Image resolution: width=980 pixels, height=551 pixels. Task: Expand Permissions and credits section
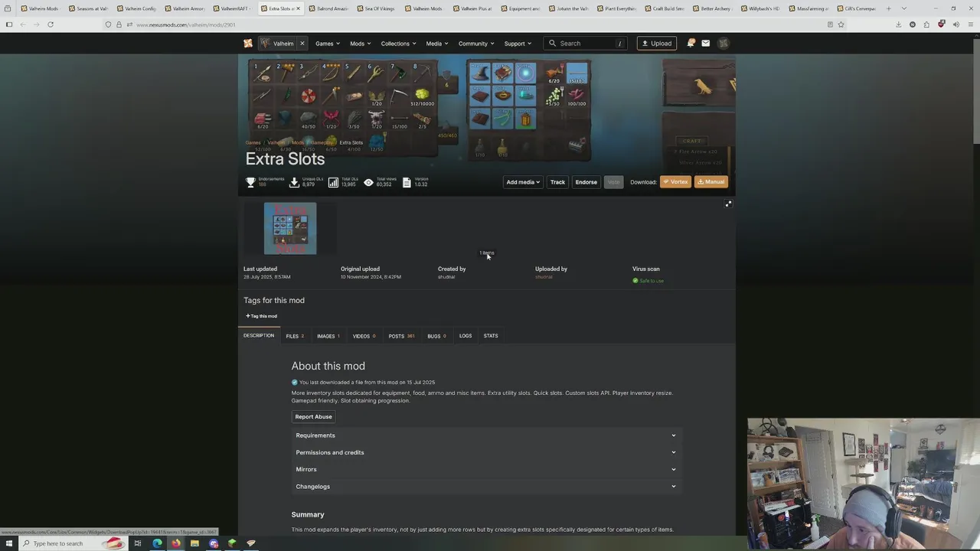point(486,452)
